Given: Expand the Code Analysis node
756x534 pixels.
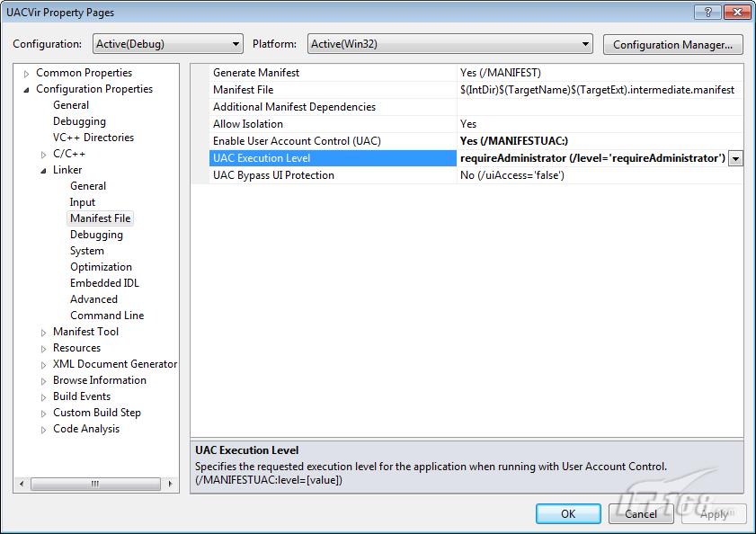Looking at the screenshot, I should point(43,430).
